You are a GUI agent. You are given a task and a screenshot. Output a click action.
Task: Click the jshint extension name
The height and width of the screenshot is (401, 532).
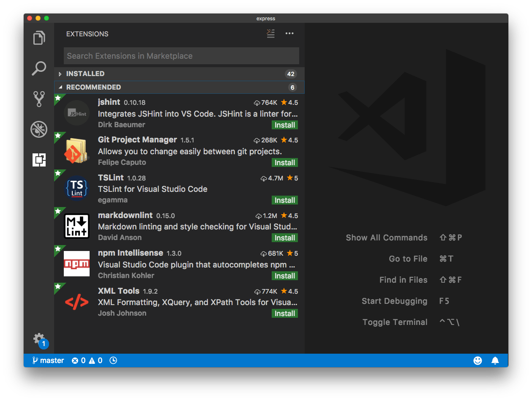pyautogui.click(x=109, y=102)
